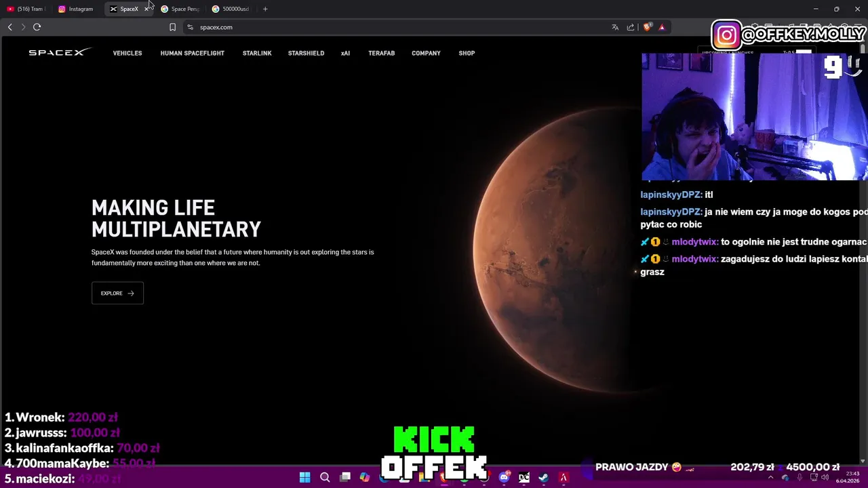The height and width of the screenshot is (488, 868).
Task: Open taskbar Search magnifier
Action: (325, 477)
